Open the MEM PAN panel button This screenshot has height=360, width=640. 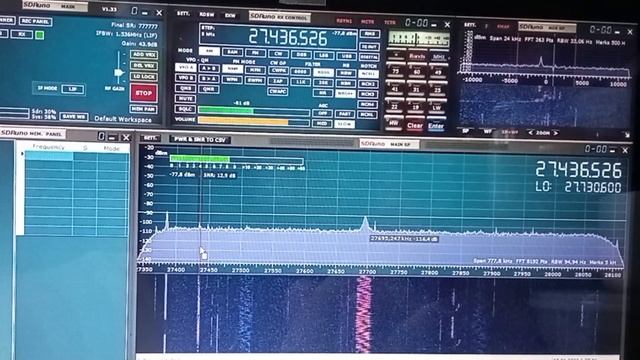click(144, 109)
